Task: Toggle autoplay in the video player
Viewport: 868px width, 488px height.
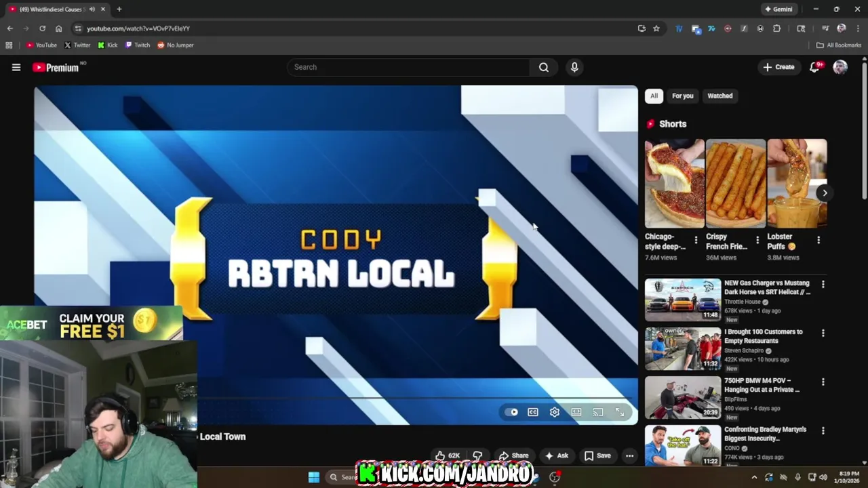Action: 511,412
